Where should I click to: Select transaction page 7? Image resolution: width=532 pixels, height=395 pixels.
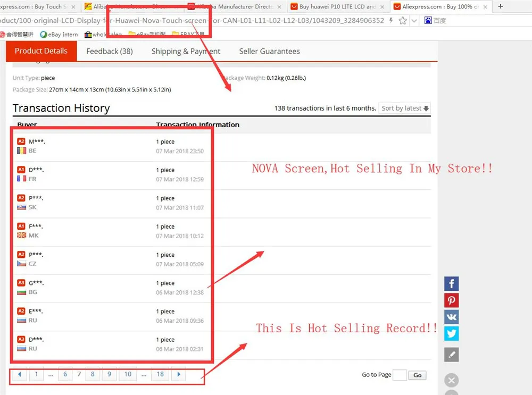tap(79, 374)
